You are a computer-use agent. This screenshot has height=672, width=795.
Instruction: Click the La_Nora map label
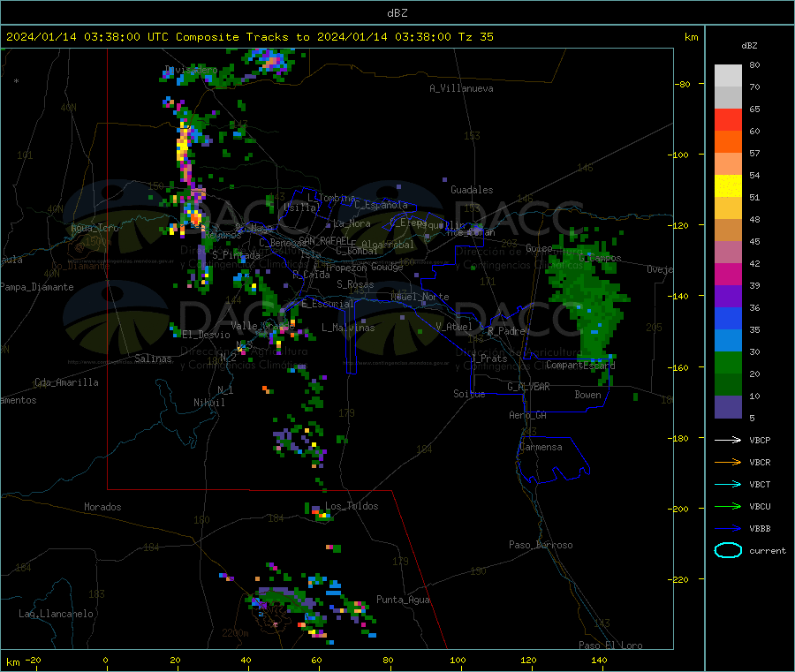352,223
